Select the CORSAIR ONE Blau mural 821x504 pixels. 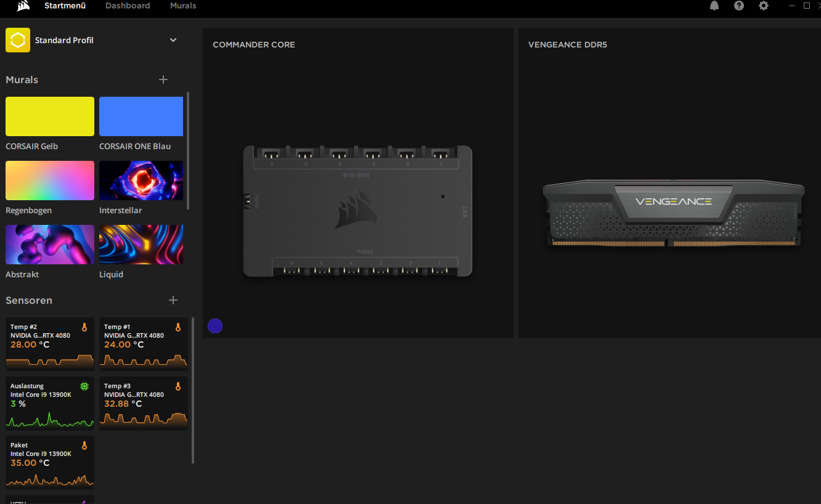[141, 116]
